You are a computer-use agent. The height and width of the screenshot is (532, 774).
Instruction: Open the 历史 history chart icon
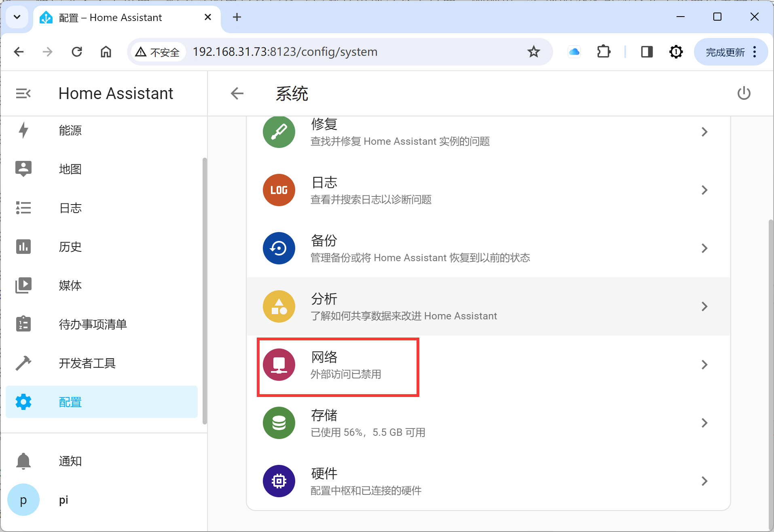tap(23, 247)
